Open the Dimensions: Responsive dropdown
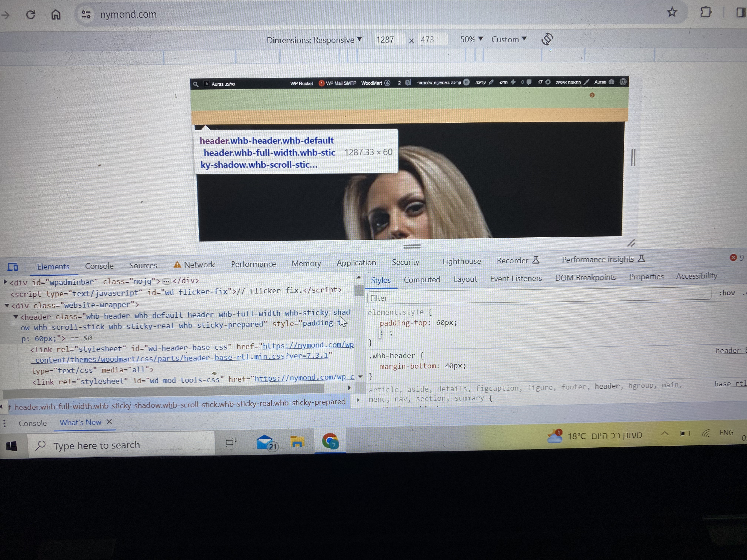Screen dimensions: 747x560 pos(314,40)
